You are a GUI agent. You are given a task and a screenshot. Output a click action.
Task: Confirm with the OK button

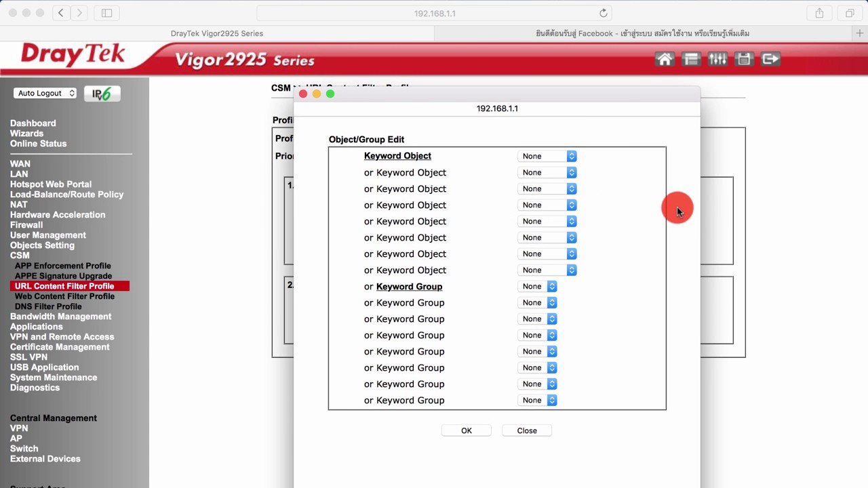467,430
